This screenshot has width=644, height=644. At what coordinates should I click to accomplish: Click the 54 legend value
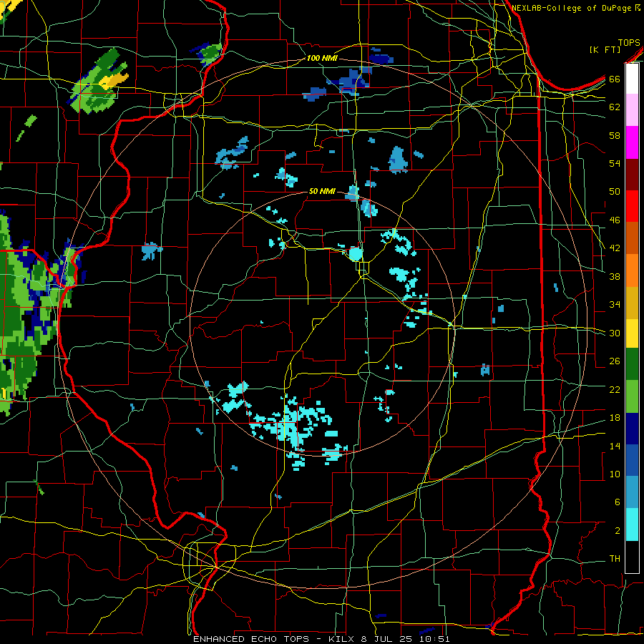[x=615, y=163]
